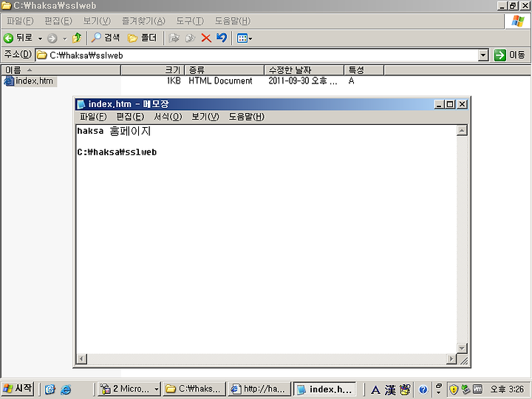Click the text 'C:\haksa\sslweb' in Notepad
Viewport: 532px width, 399px height.
pos(117,152)
